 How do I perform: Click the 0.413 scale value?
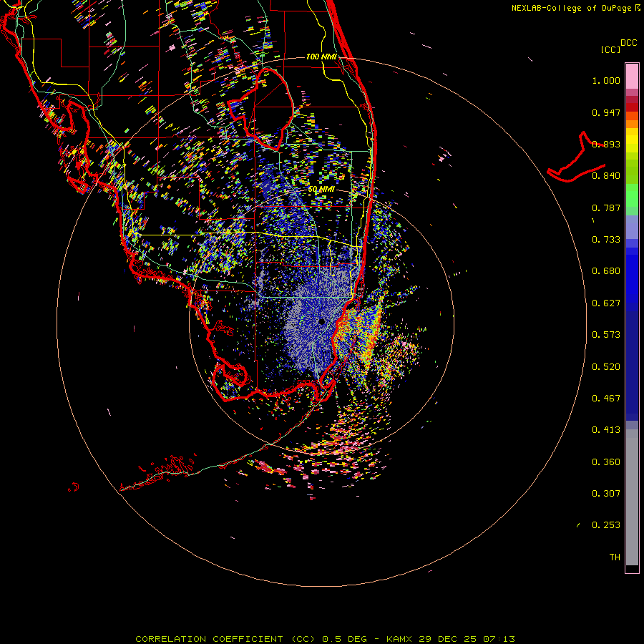coord(606,430)
